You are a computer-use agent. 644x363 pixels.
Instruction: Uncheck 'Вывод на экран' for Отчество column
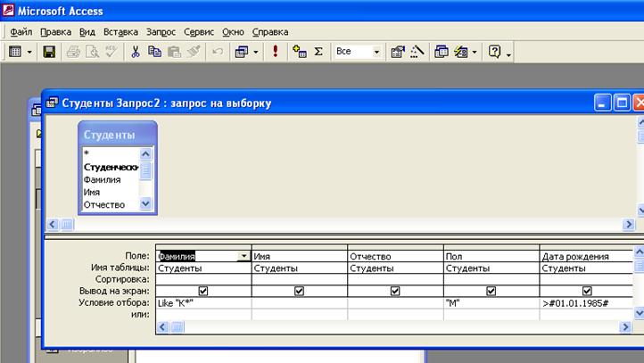[x=395, y=291]
